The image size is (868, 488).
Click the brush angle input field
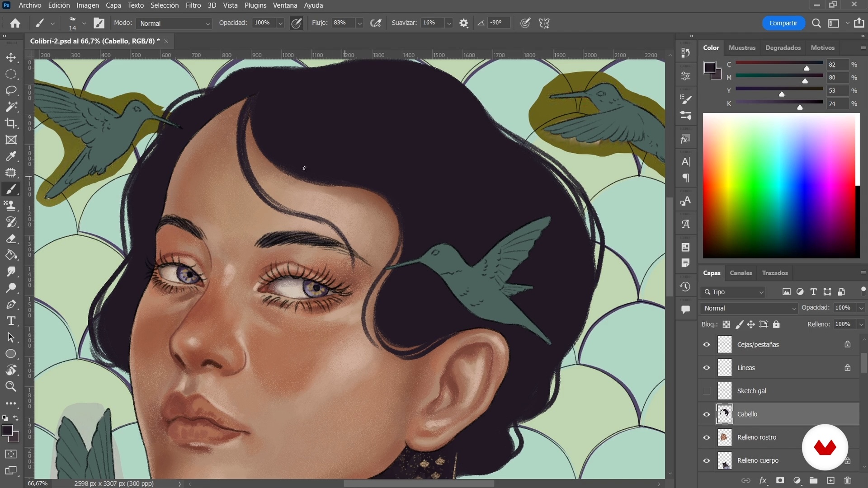(499, 23)
